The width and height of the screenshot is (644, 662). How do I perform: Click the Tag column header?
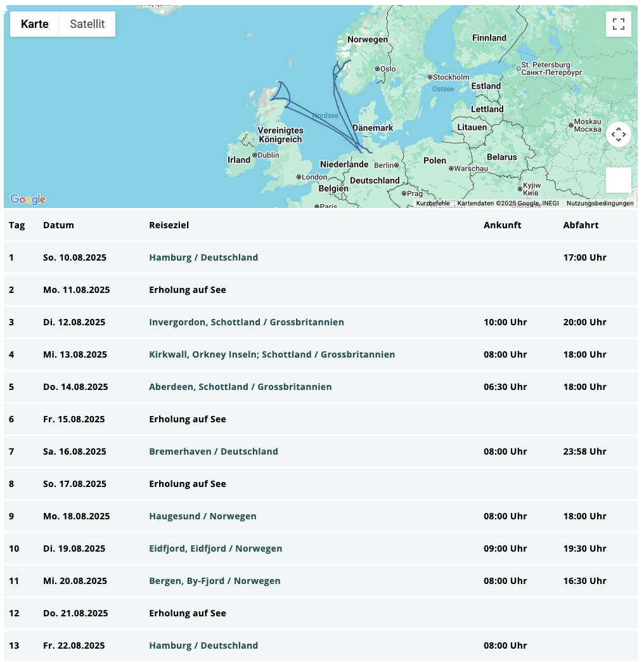point(17,225)
